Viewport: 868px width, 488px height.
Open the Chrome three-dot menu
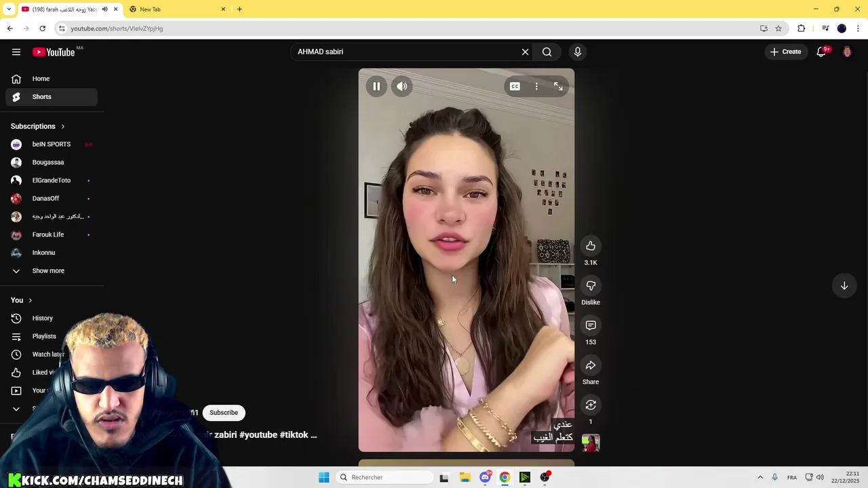point(859,28)
